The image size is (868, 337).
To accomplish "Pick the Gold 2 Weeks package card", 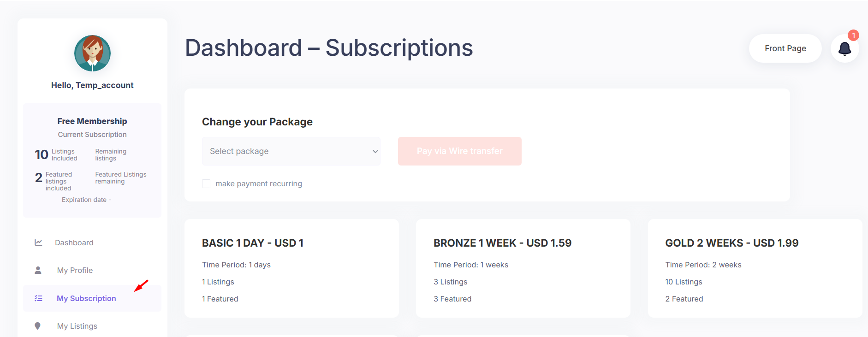I will (x=755, y=268).
